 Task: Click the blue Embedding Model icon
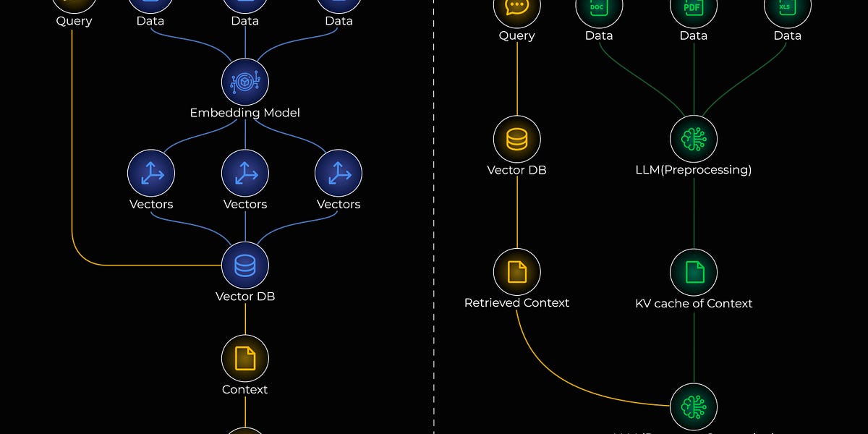point(245,82)
